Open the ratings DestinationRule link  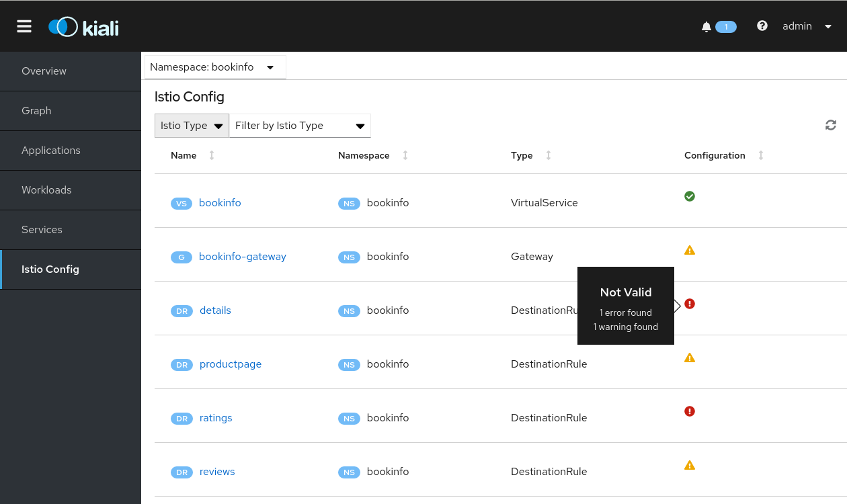tap(216, 418)
